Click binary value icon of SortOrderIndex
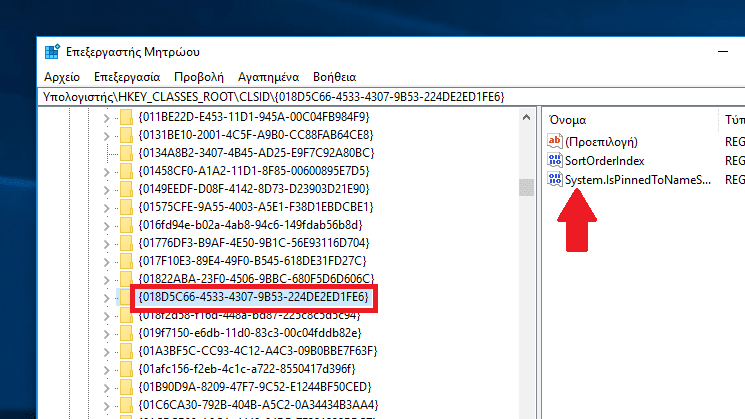 point(554,160)
